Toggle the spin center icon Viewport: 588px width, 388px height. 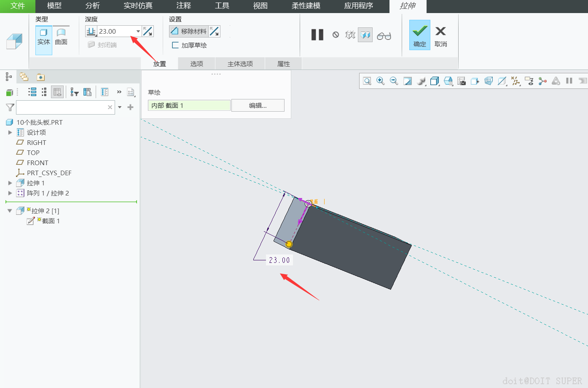pyautogui.click(x=542, y=81)
